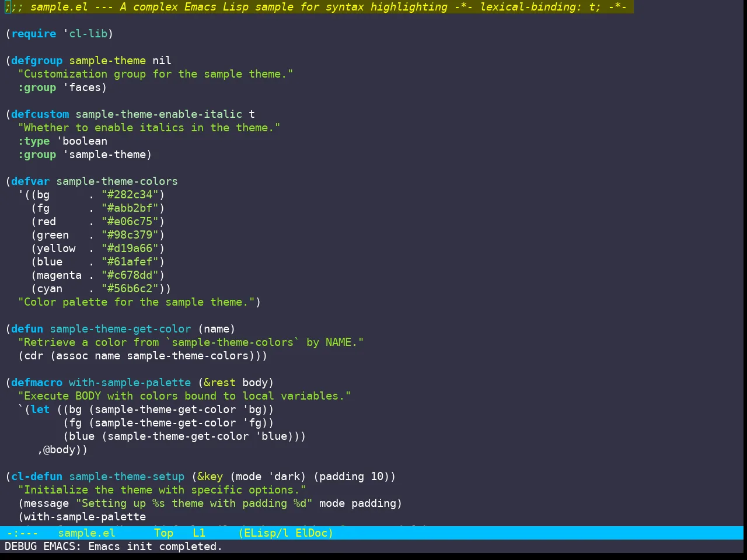Screen dimensions: 747x560
Task: Click the "&rest" lambda-list keyword
Action: pos(220,383)
